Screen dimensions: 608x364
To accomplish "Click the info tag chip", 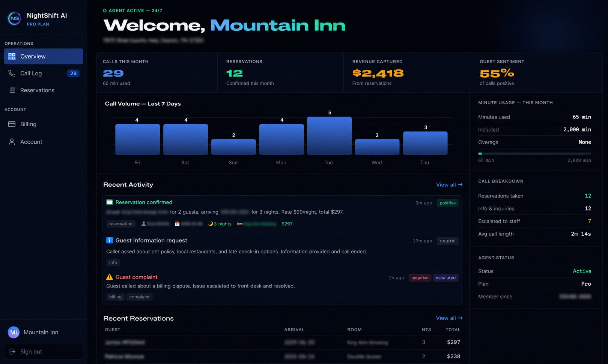I will point(113,262).
